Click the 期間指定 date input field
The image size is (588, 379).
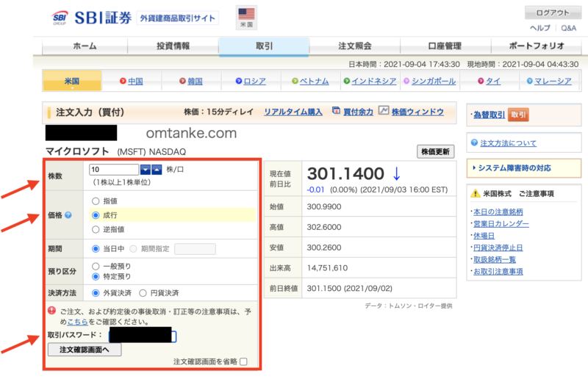coord(195,249)
